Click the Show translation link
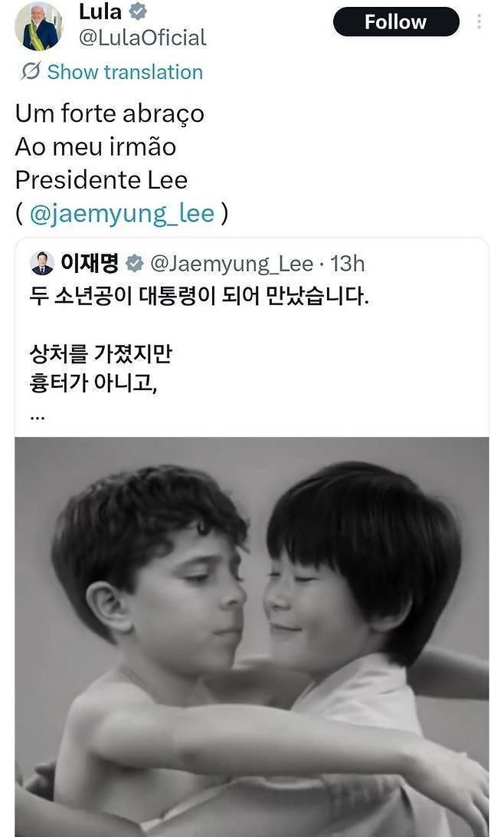504x837 pixels. pos(125,72)
